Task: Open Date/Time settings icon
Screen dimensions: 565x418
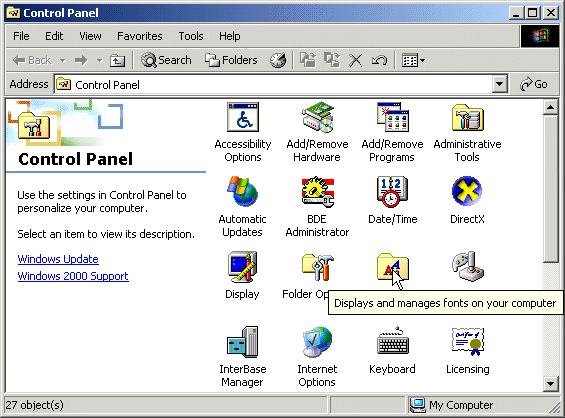Action: pos(392,192)
